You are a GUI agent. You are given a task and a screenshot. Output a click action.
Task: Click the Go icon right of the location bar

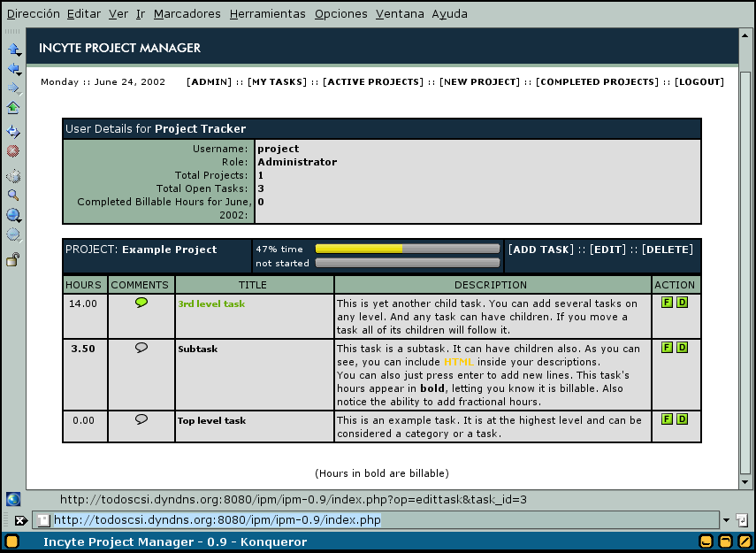coord(742,520)
